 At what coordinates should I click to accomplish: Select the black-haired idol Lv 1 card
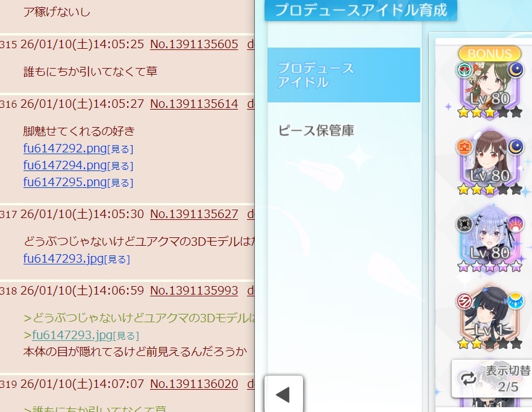click(x=490, y=317)
